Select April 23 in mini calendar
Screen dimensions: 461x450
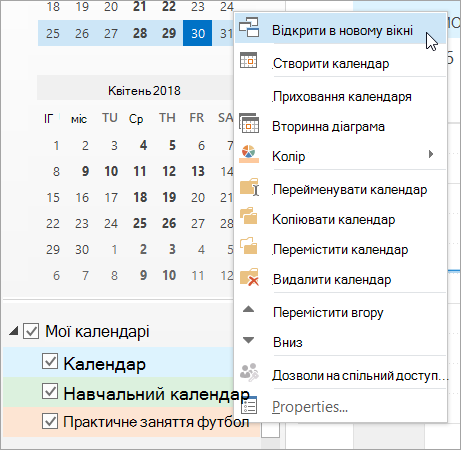[x=82, y=223]
